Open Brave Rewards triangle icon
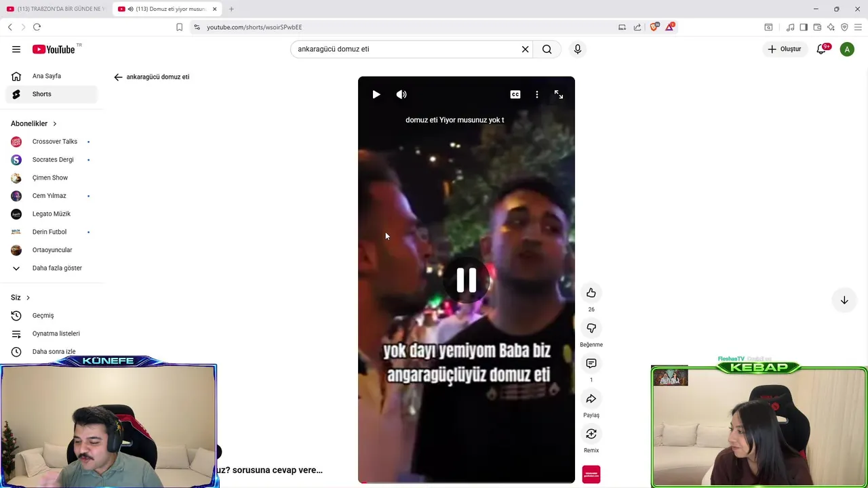This screenshot has width=868, height=488. coord(670,27)
